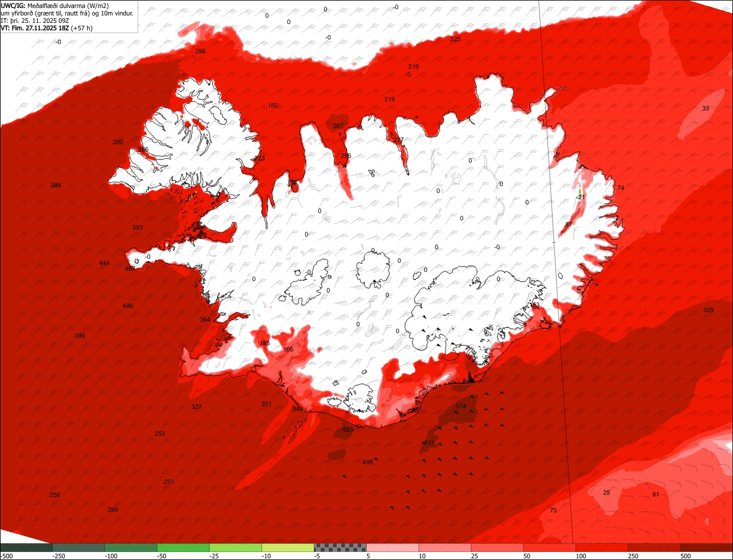Click the map value 499
Screen dimensions: 733x560
click(368, 463)
